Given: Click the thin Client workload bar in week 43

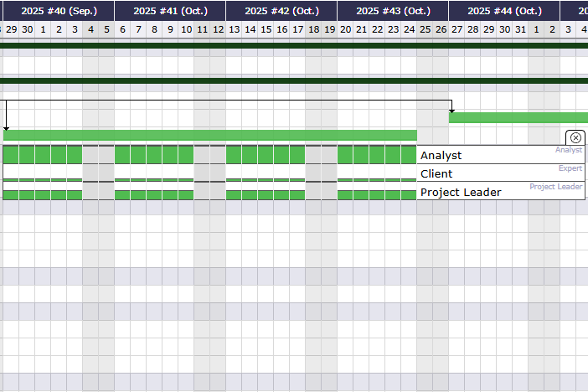Looking at the screenshot, I should (x=377, y=179).
